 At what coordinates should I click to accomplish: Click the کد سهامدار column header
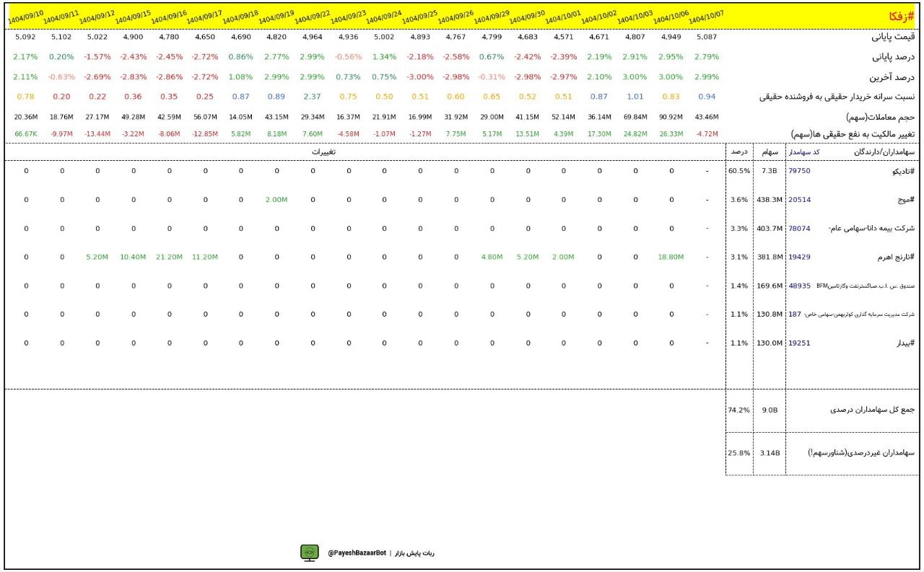click(806, 152)
